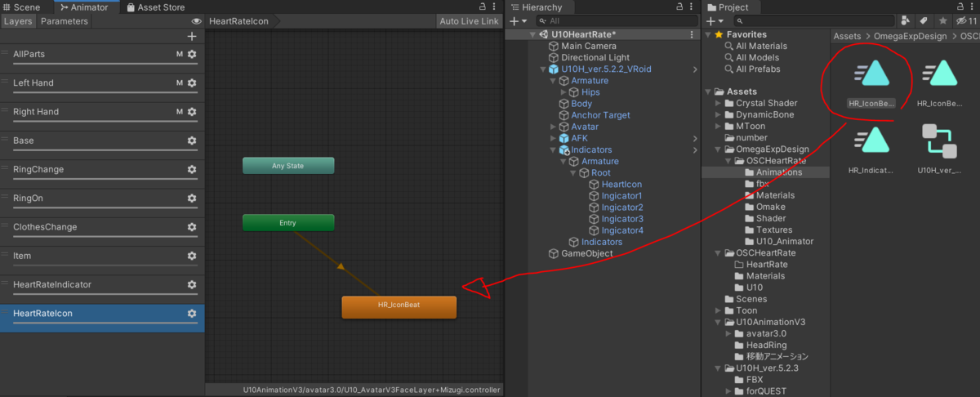Open Indicators prefab chevron in Hierarchy
Image resolution: width=980 pixels, height=397 pixels.
pos(695,150)
